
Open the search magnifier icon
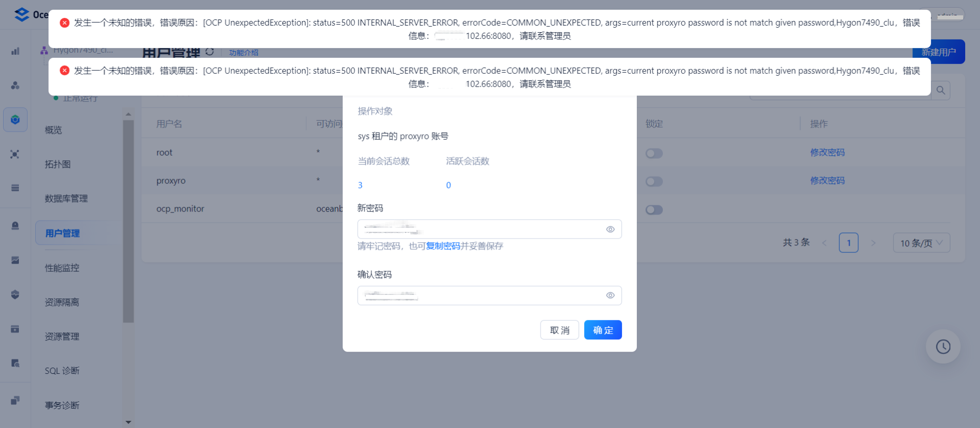(x=941, y=91)
